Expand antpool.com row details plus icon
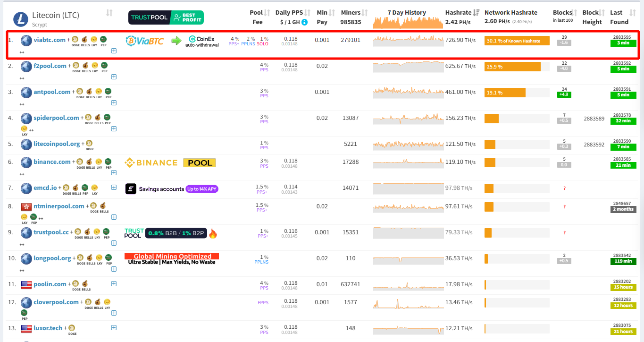 (114, 103)
